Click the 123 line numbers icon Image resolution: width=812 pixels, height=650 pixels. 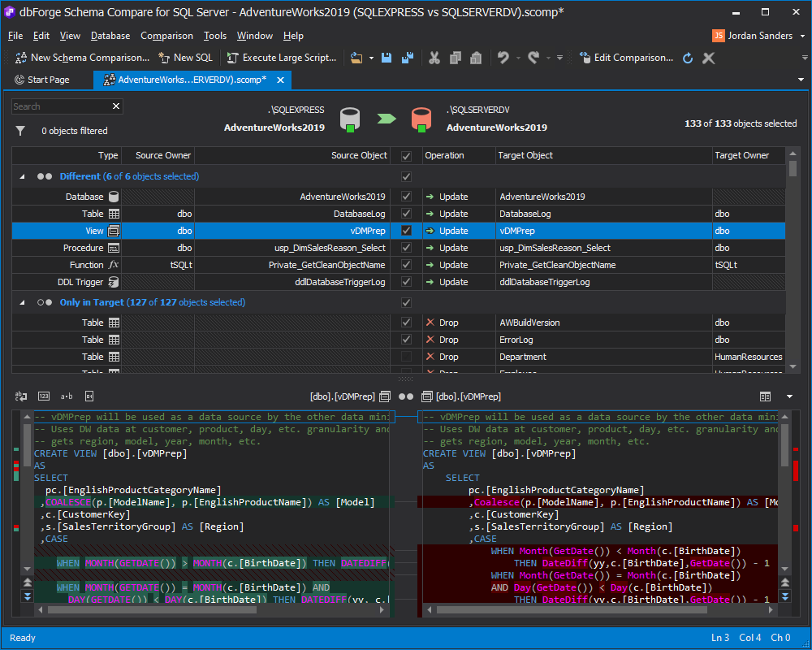click(44, 396)
